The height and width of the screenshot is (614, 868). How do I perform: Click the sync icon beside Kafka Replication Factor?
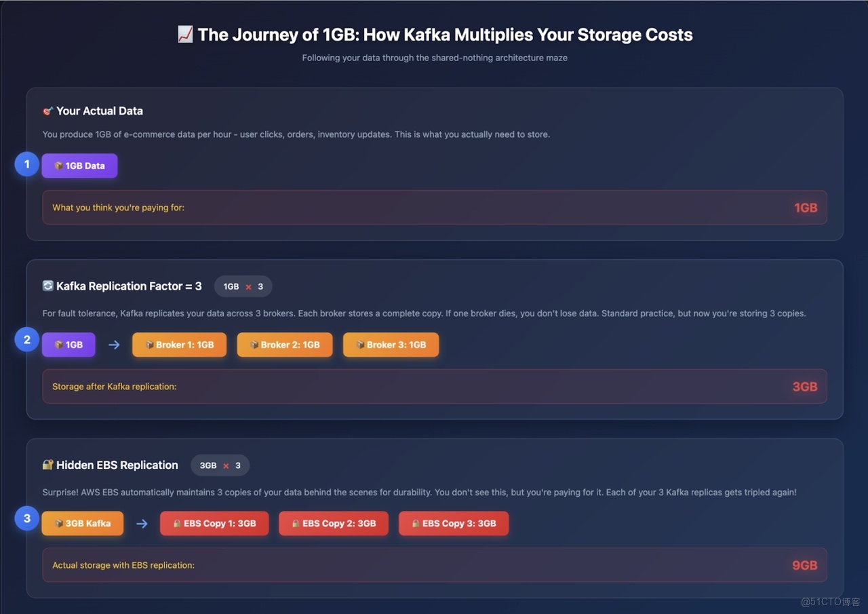point(47,286)
